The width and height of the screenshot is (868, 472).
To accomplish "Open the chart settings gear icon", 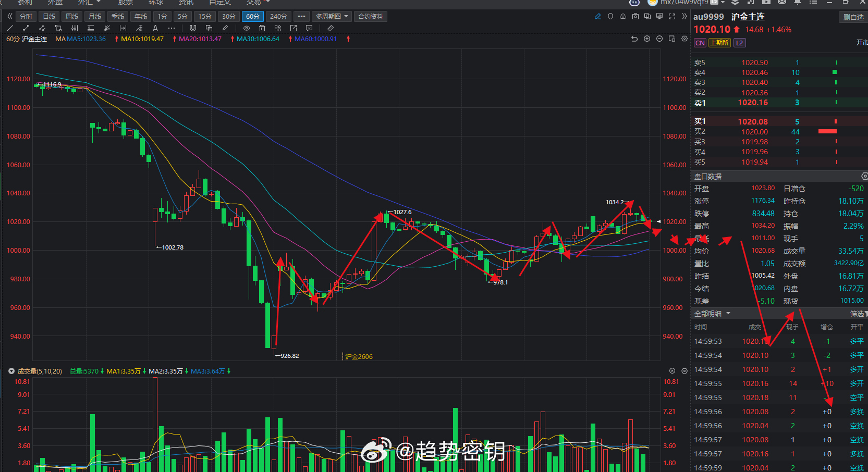I will (683, 39).
